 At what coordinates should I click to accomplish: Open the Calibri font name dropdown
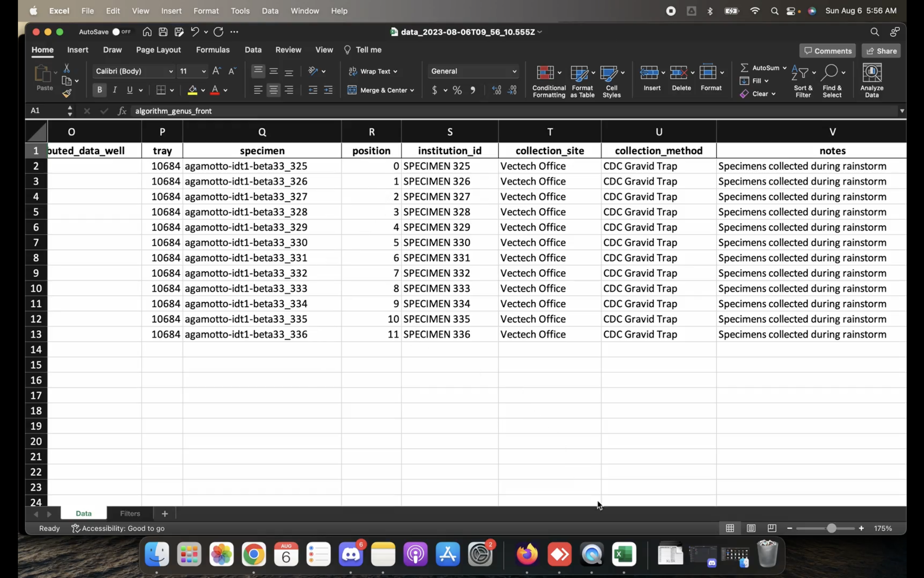pos(170,71)
